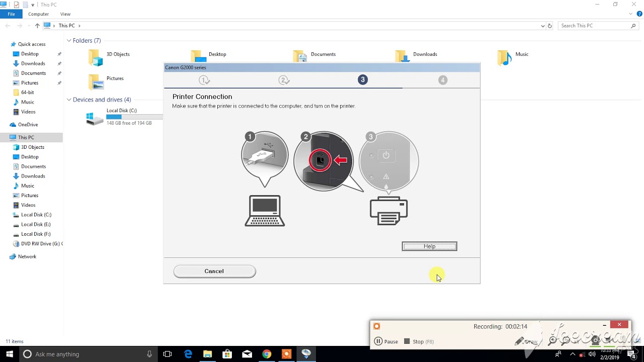Select the Pictures folder in main pane
Image resolution: width=644 pixels, height=362 pixels.
[107, 81]
